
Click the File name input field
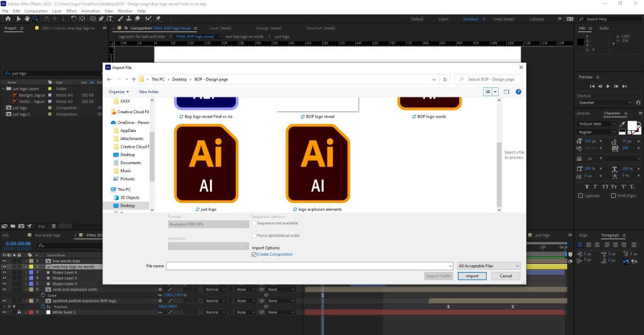309,266
